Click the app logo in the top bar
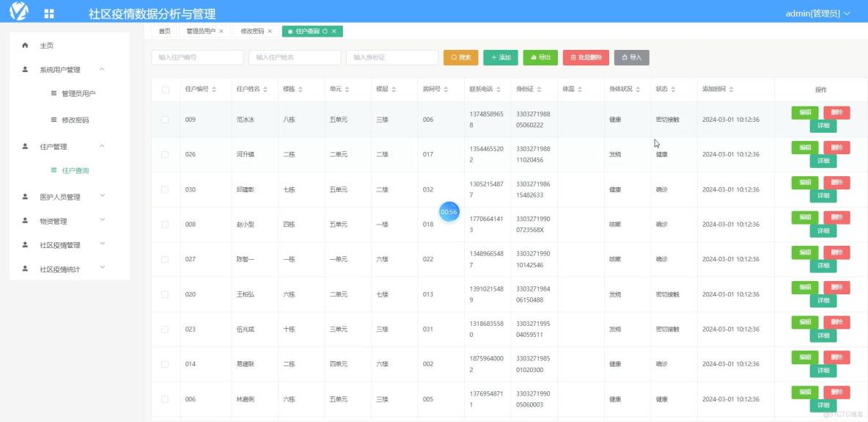This screenshot has height=422, width=868. click(19, 11)
